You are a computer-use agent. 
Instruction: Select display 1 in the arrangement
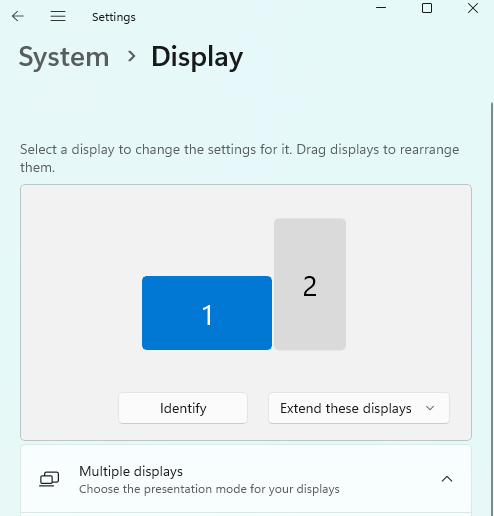[x=207, y=313]
